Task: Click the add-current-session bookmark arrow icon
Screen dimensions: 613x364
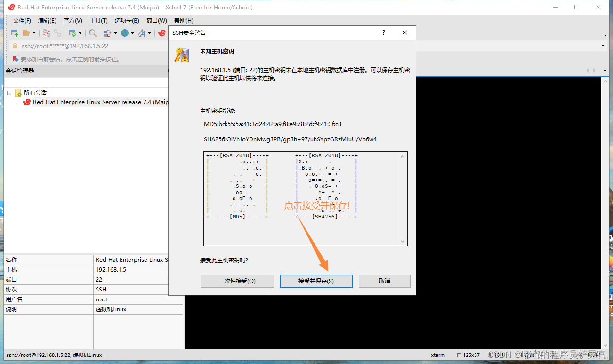Action: [x=15, y=59]
